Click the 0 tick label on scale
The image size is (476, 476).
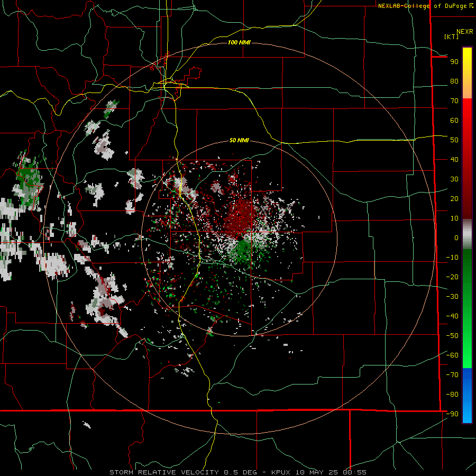(x=456, y=238)
